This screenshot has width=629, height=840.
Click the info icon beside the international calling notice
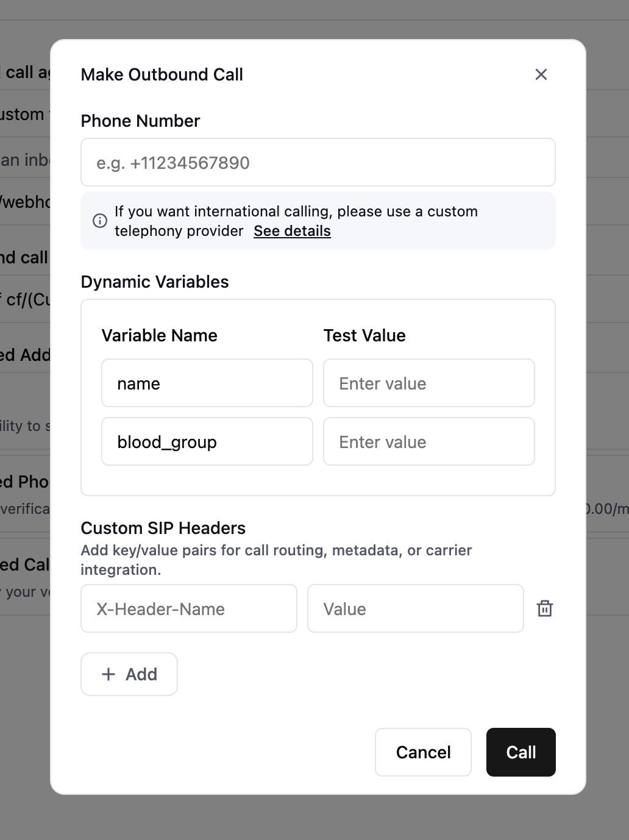[x=100, y=221]
